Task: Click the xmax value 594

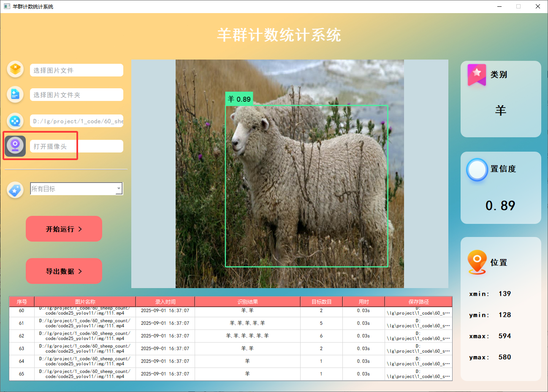Action: coord(505,336)
